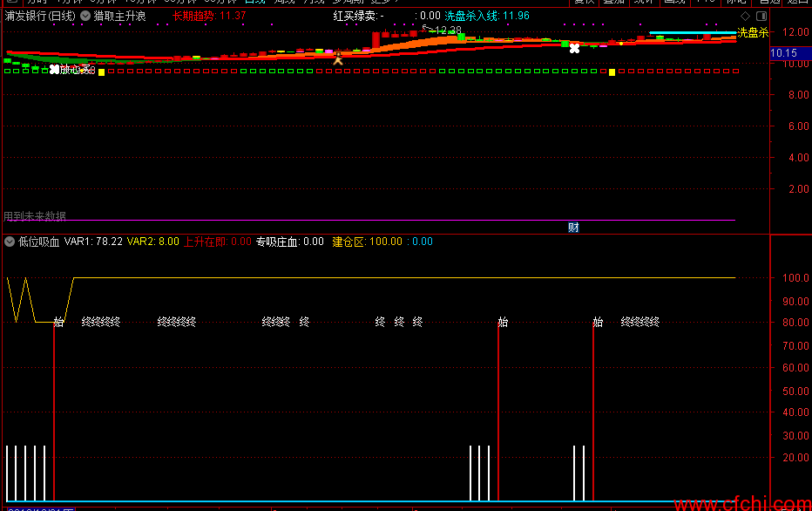The height and width of the screenshot is (511, 812).
Task: Select the VAR2: 8.00 value
Action: (152, 242)
